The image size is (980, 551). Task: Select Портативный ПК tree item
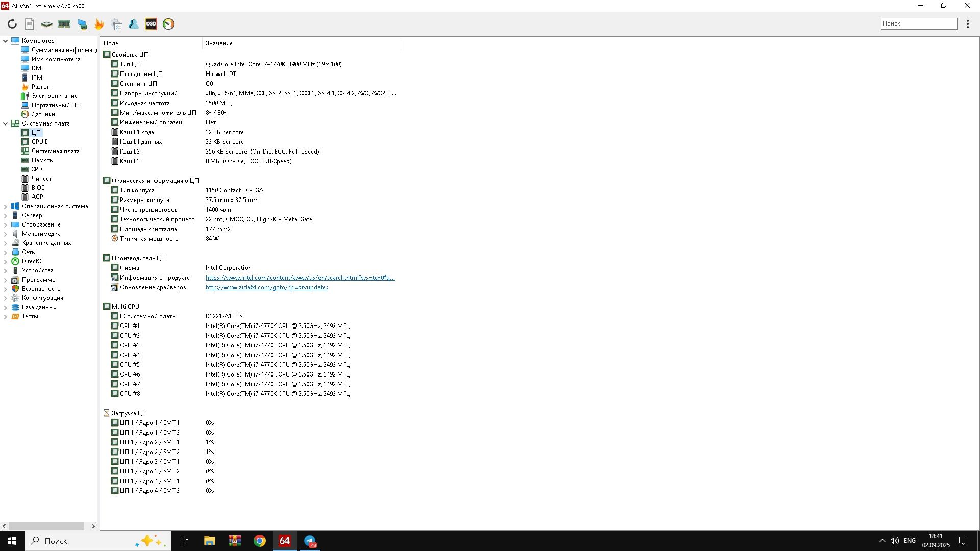tap(51, 105)
